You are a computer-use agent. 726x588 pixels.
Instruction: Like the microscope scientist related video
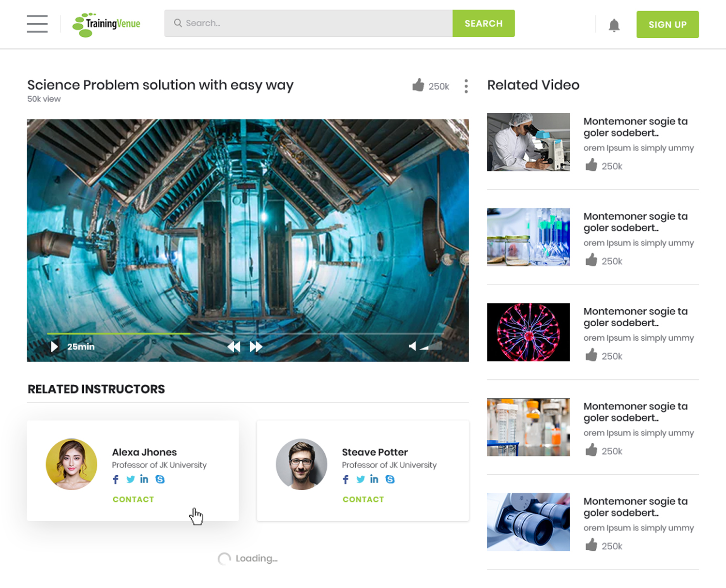591,166
